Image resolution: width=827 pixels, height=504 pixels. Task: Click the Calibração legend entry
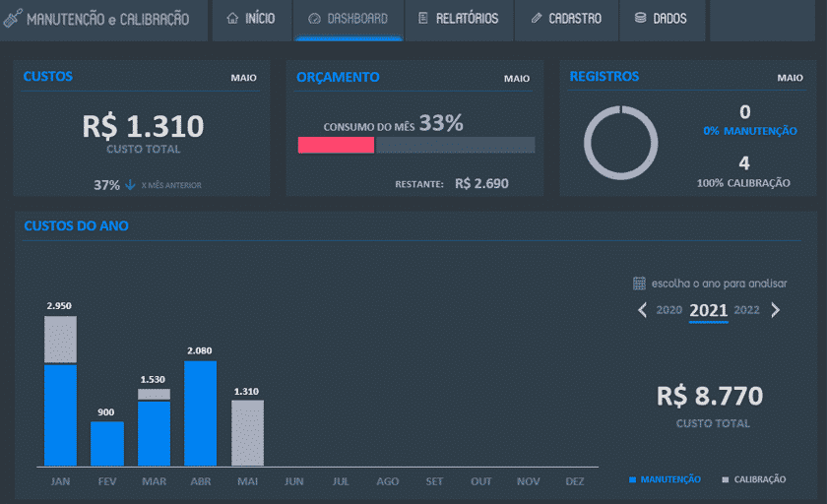(754, 479)
